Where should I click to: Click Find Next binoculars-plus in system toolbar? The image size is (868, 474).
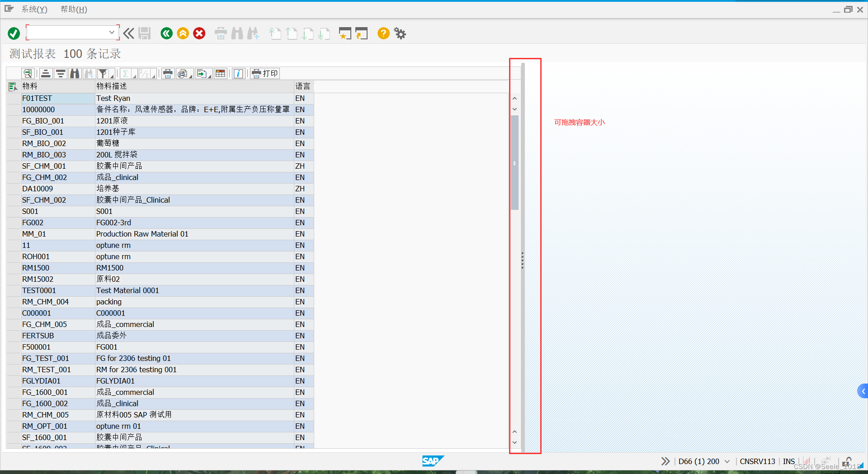253,33
